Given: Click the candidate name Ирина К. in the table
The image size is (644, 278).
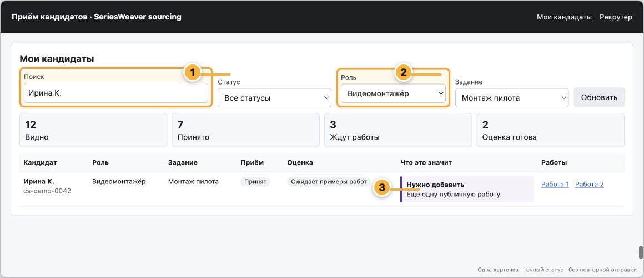Looking at the screenshot, I should [x=39, y=181].
